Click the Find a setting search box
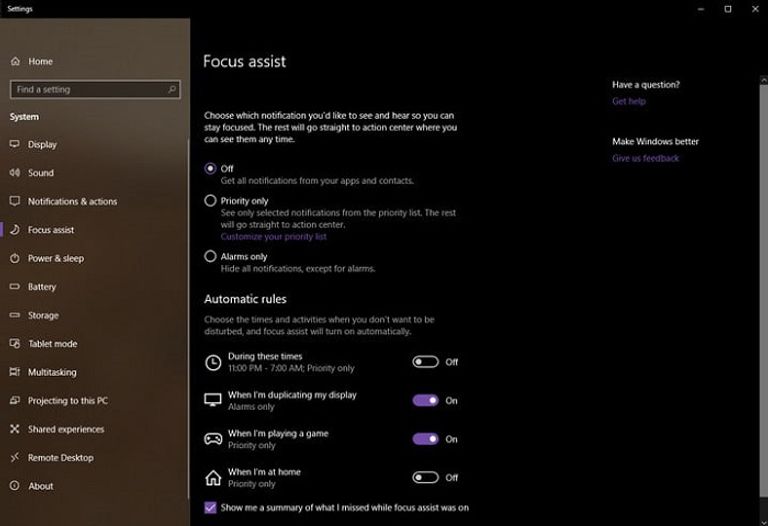768x526 pixels. coord(88,90)
